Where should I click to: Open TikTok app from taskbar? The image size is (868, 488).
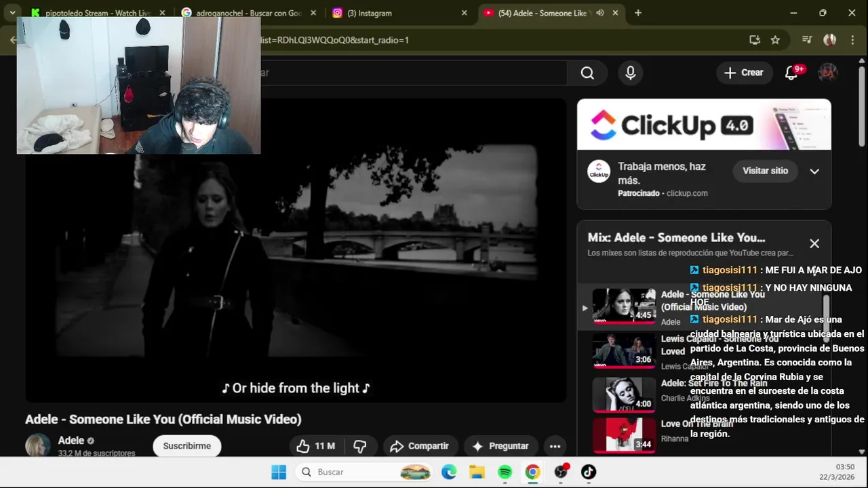point(588,472)
